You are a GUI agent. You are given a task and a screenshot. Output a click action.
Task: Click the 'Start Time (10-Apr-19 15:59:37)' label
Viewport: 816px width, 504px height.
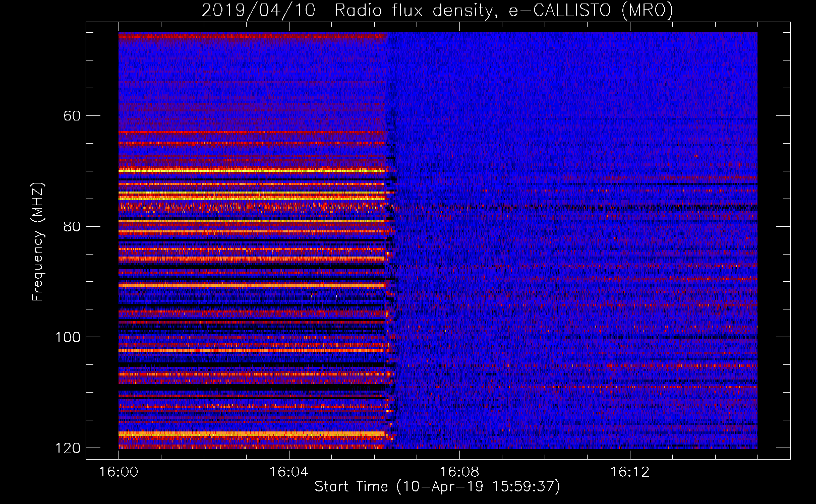tap(437, 487)
